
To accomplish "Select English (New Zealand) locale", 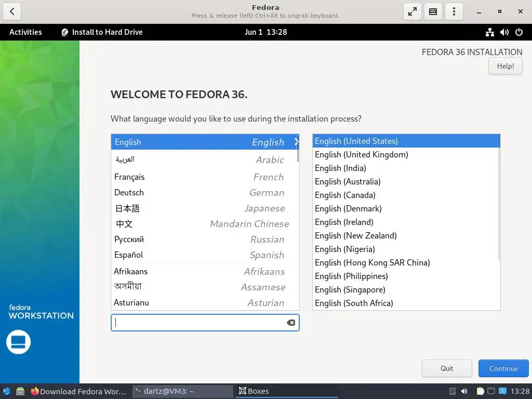I will [x=406, y=235].
